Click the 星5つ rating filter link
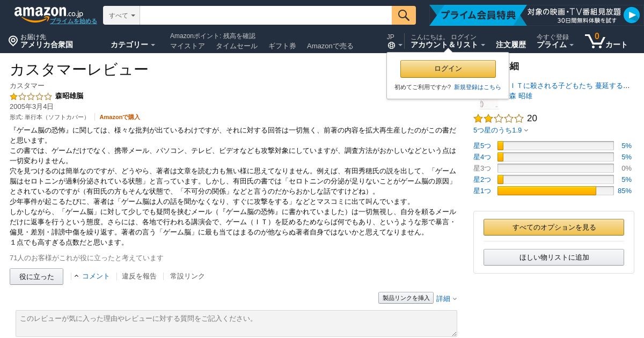Image resolution: width=644 pixels, height=338 pixels. click(x=482, y=145)
